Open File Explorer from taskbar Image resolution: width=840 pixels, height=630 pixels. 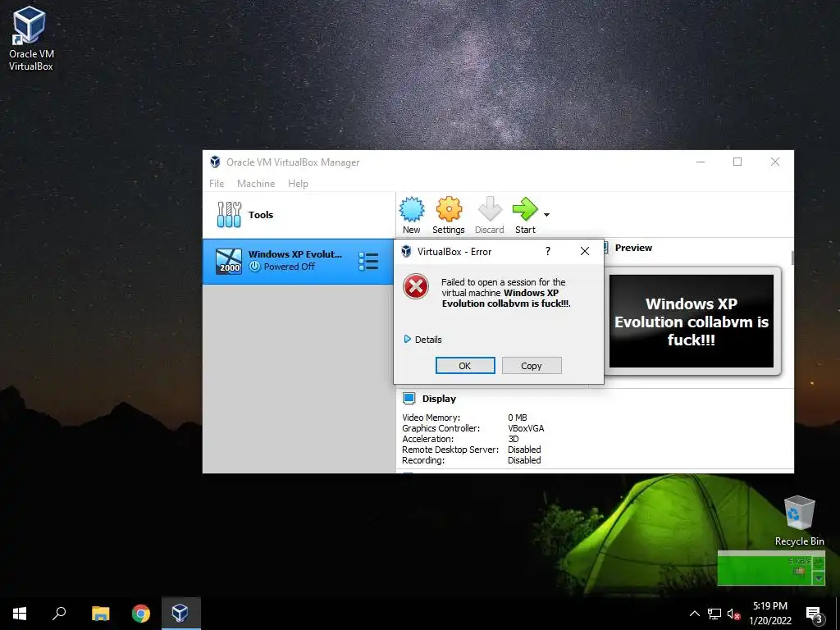point(100,614)
